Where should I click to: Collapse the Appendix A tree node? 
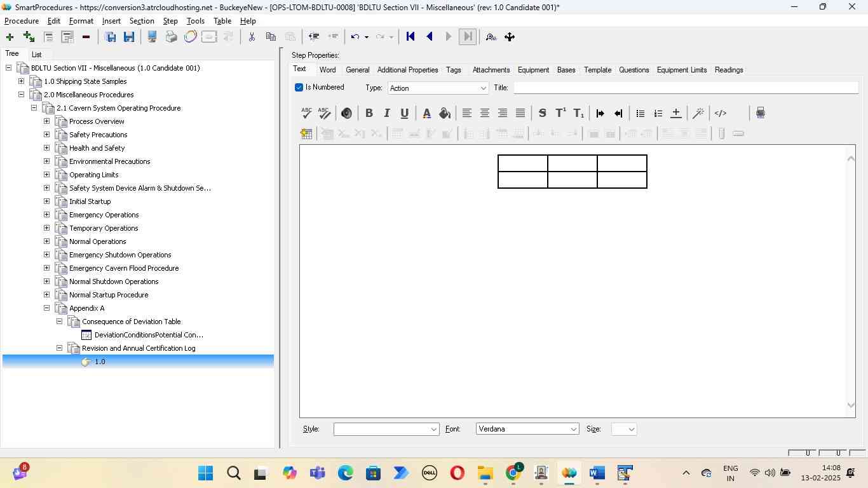click(x=46, y=308)
